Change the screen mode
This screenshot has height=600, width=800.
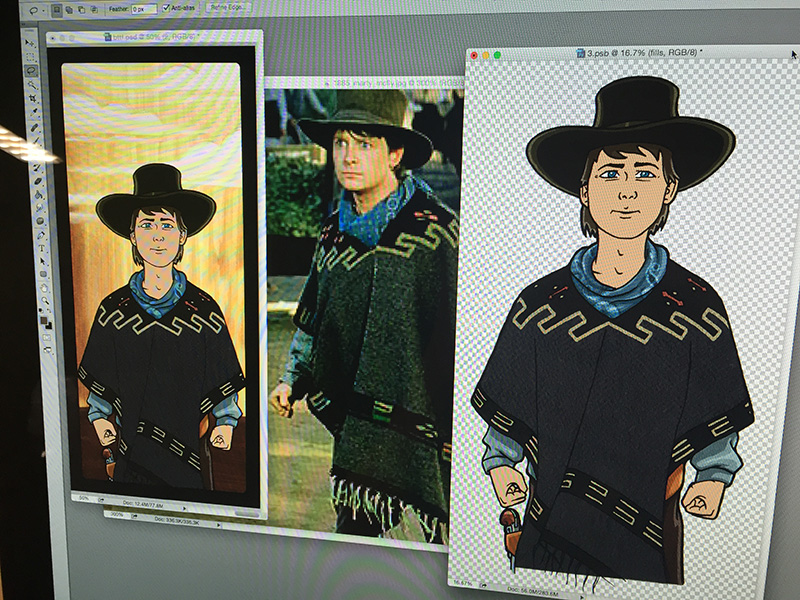[x=48, y=350]
